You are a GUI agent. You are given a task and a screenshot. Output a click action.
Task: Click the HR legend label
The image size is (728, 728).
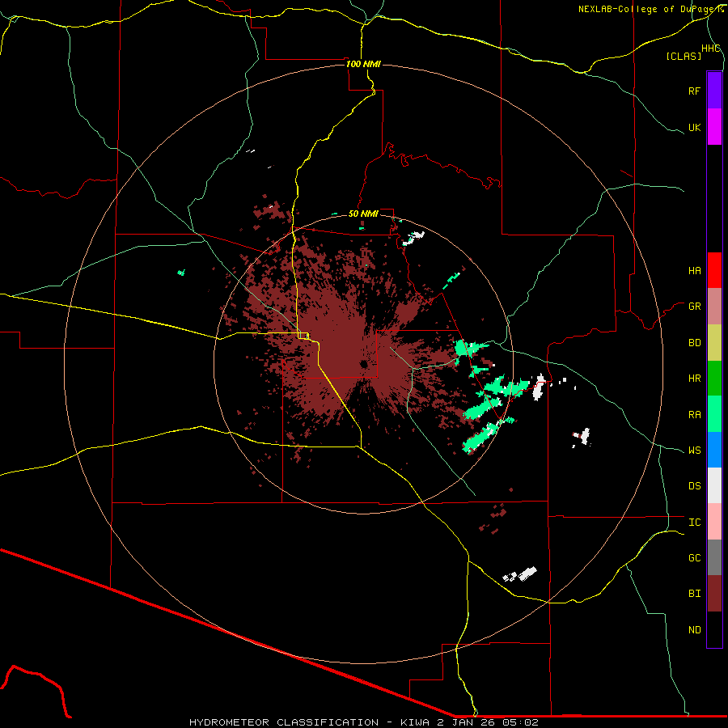[694, 379]
